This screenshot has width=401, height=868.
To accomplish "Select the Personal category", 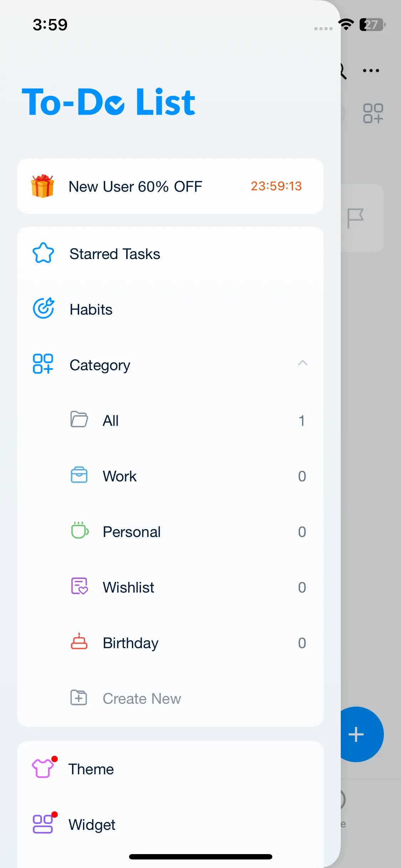I will pyautogui.click(x=132, y=532).
